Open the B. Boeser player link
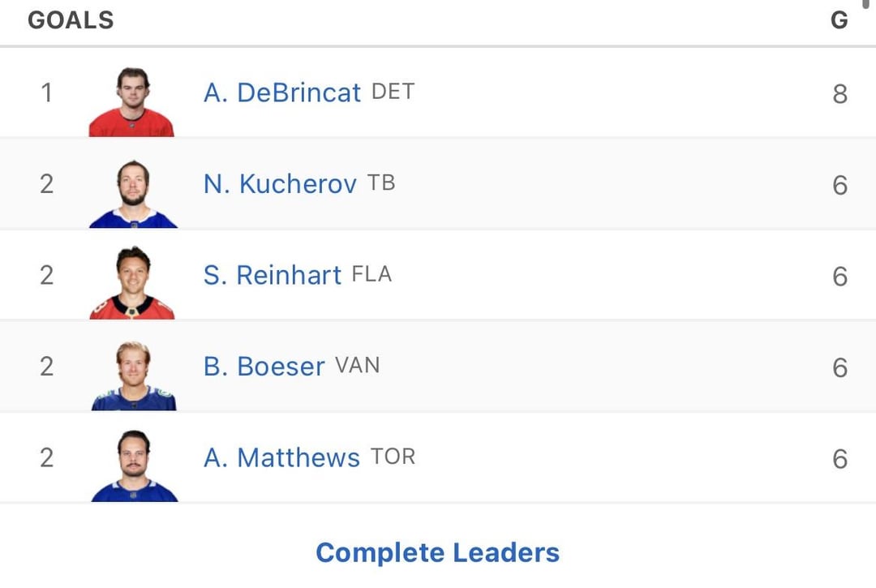Image resolution: width=876 pixels, height=588 pixels. (264, 367)
